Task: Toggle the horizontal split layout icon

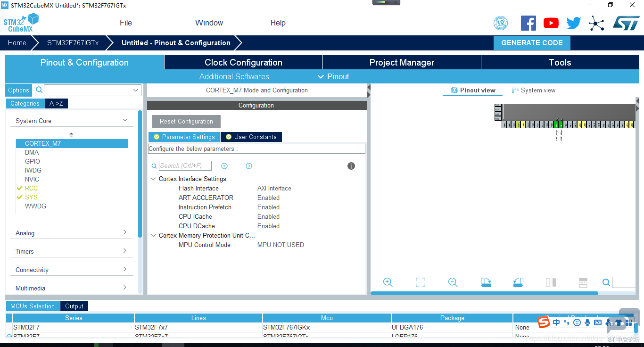Action: (x=583, y=282)
